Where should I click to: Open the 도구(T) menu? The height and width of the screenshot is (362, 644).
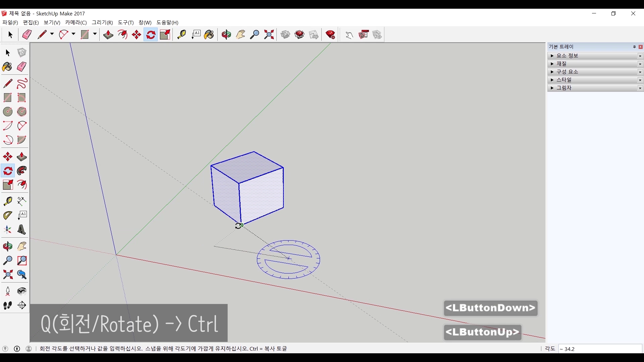tap(125, 22)
